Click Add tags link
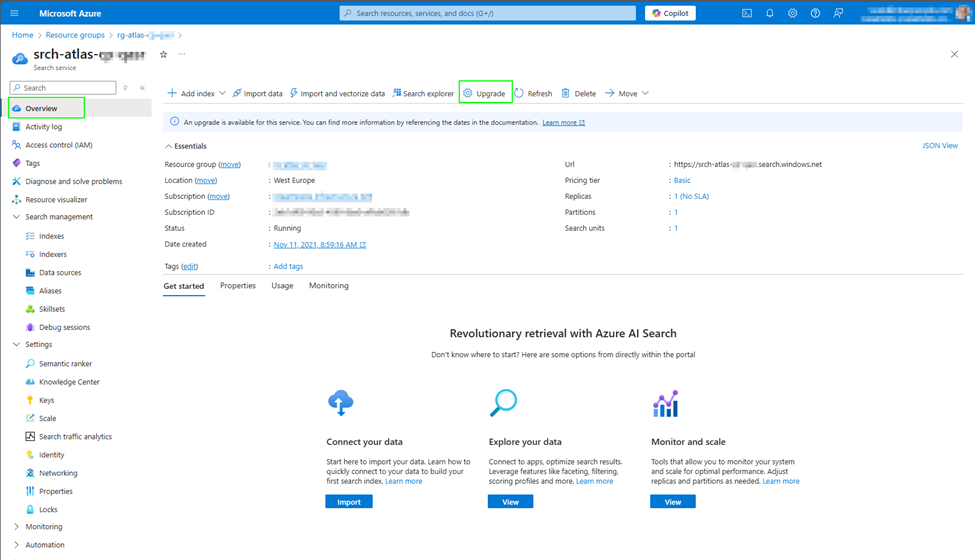Screen dimensions: 975x560 289,266
